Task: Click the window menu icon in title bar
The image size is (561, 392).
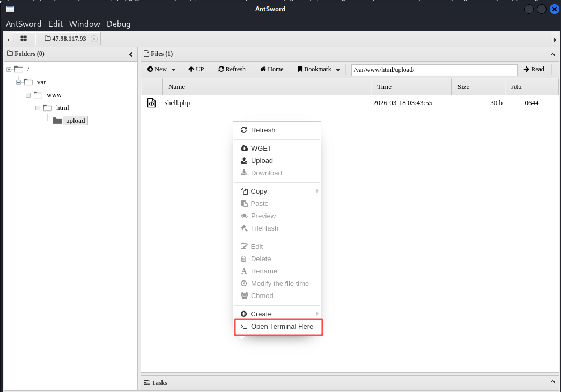Action: [x=10, y=9]
